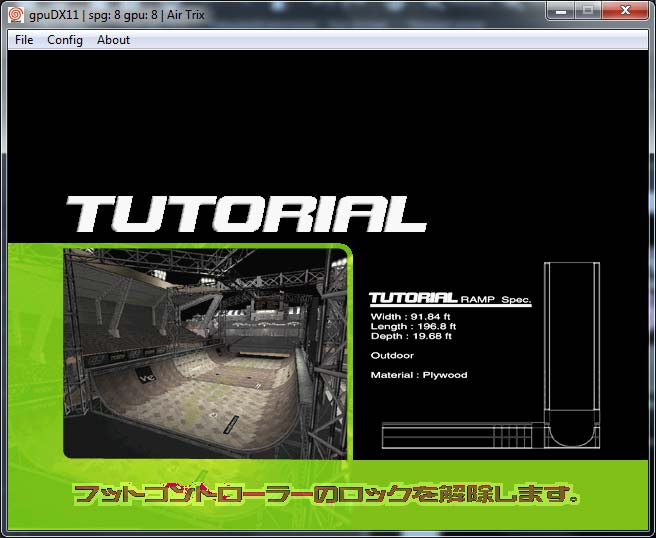
Task: Click the large TUTORIAL heading
Action: [x=245, y=214]
